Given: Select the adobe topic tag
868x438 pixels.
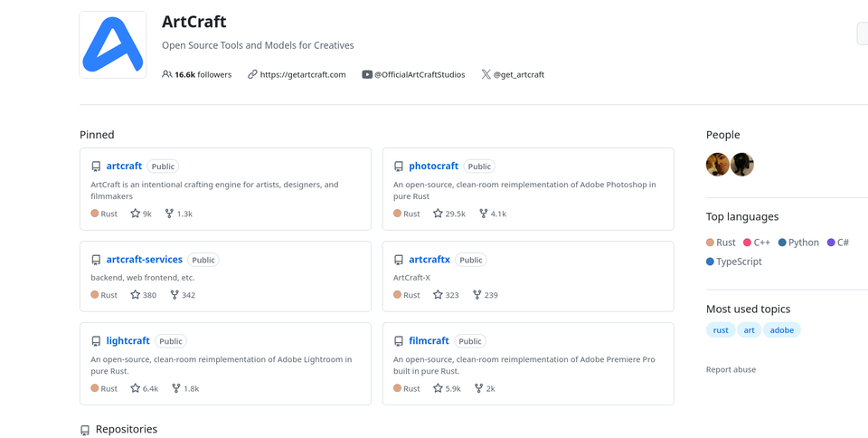Looking at the screenshot, I should pos(781,330).
